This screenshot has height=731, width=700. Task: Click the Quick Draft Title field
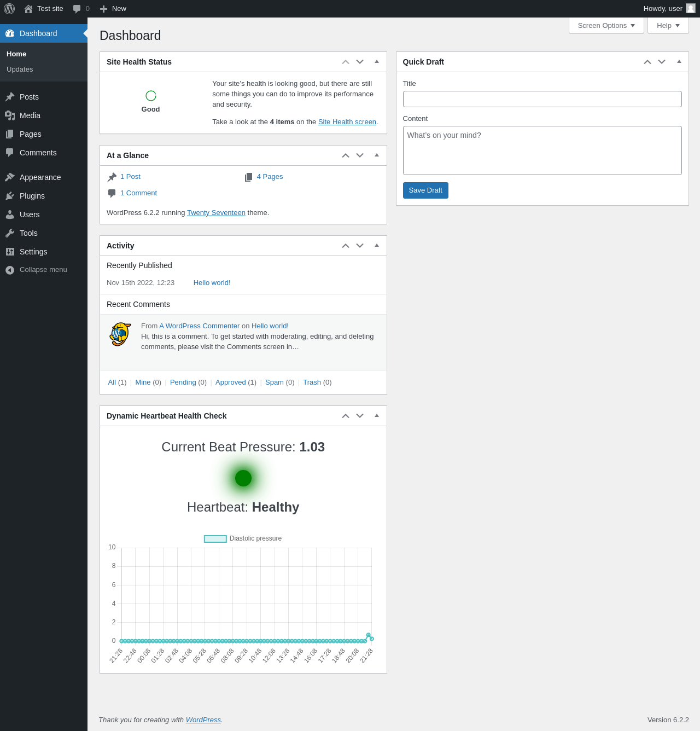542,99
